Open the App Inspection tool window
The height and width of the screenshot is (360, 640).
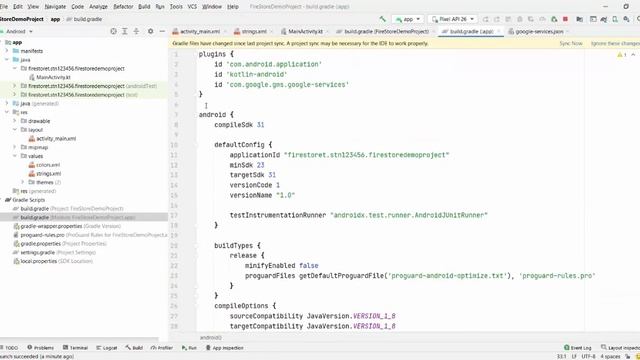[x=224, y=348]
